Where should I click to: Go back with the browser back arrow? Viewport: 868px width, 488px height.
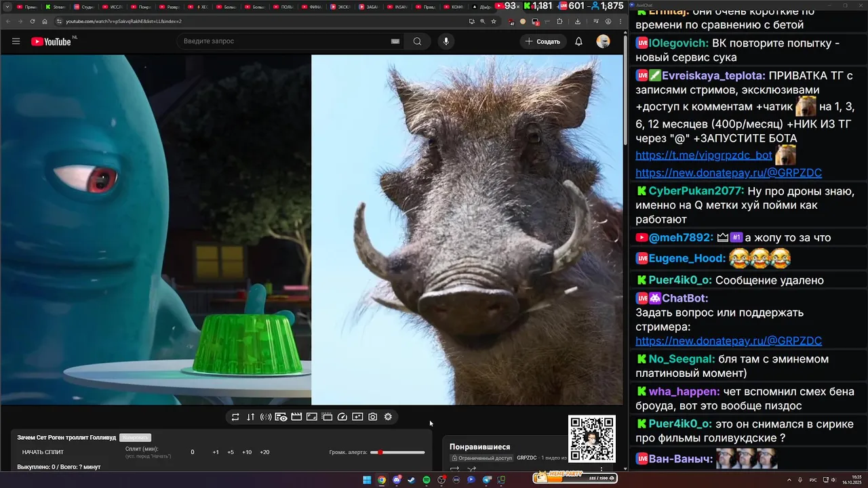click(x=8, y=21)
